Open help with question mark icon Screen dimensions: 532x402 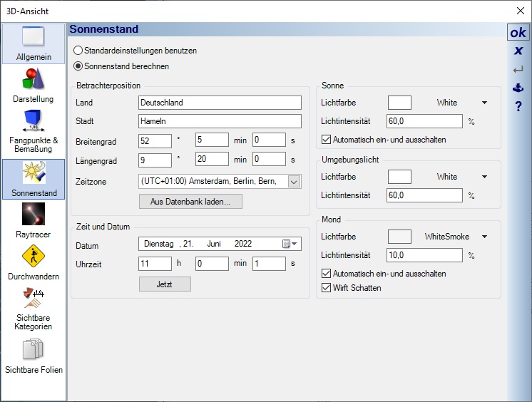(518, 106)
